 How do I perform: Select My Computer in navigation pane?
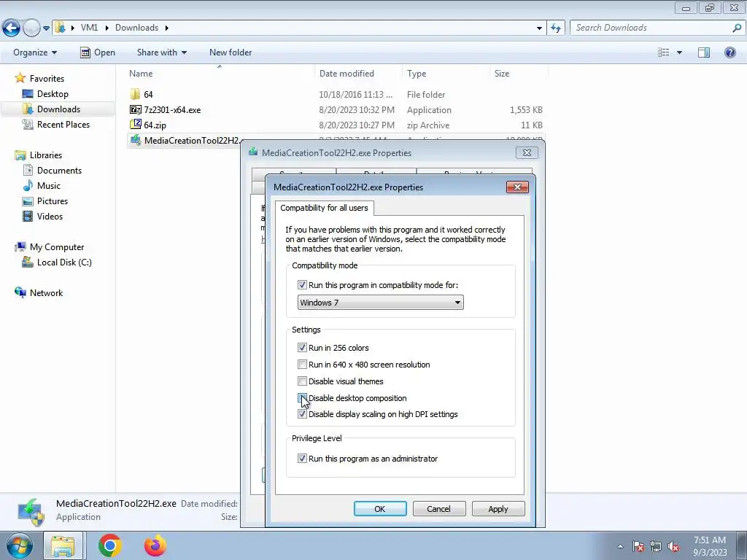[x=57, y=247]
